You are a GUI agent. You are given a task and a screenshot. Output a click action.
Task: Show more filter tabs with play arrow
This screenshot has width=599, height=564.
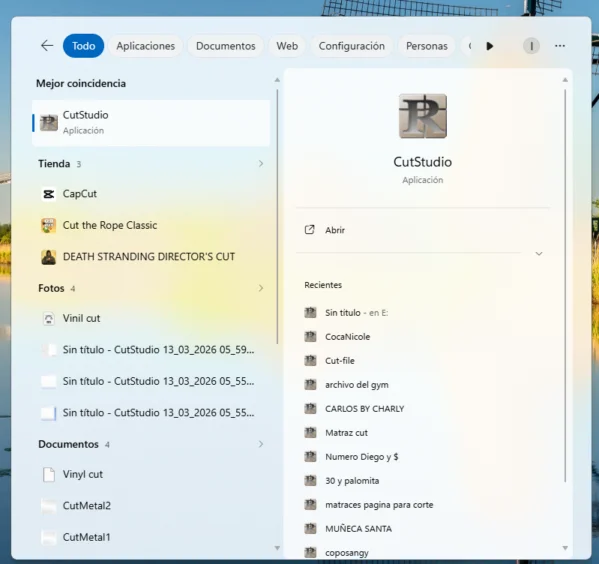click(x=490, y=46)
